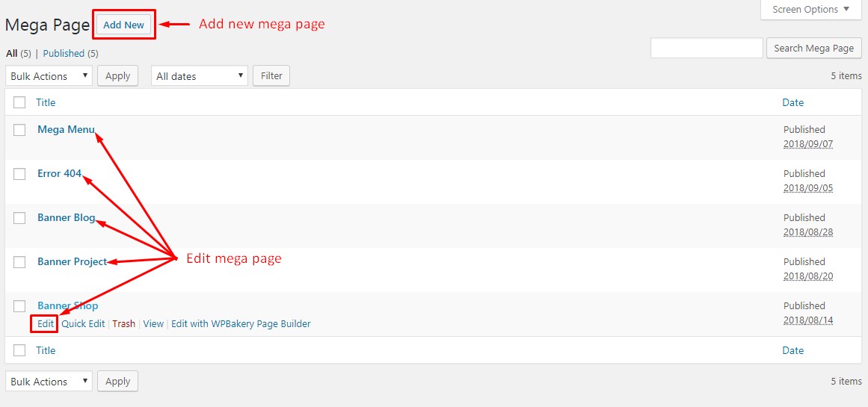Select the Error 404 row checkbox
Screen dimensions: 868x407
pyautogui.click(x=19, y=174)
